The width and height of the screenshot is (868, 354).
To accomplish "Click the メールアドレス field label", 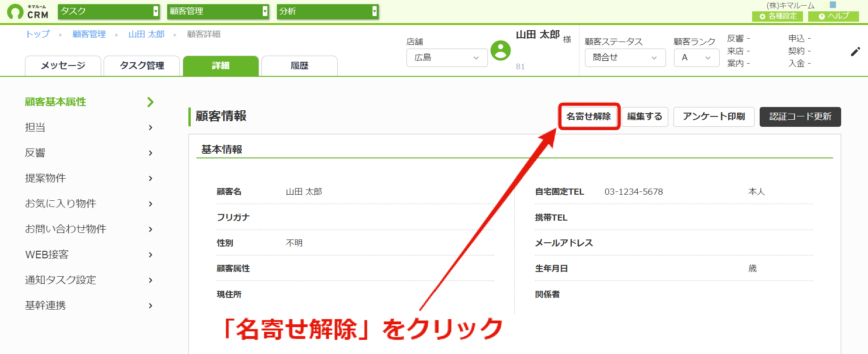I will 564,243.
